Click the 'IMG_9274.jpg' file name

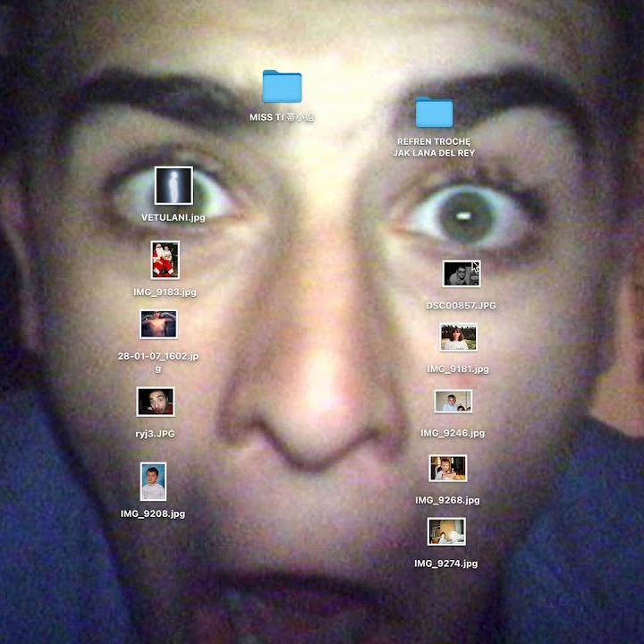click(x=446, y=563)
